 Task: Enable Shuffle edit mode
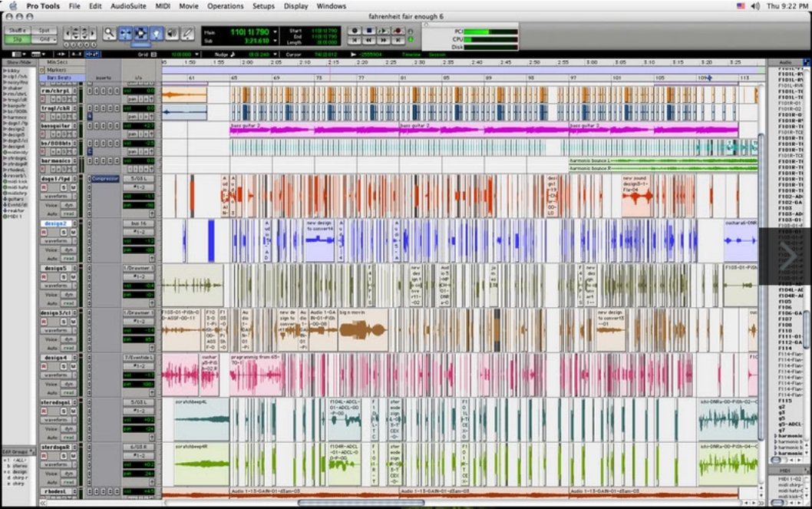tap(17, 31)
